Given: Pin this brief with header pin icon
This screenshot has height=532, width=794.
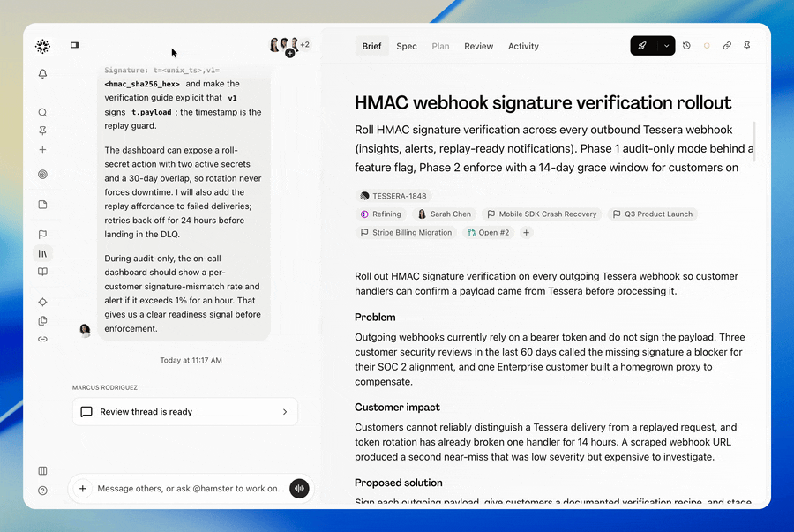Looking at the screenshot, I should [x=747, y=46].
